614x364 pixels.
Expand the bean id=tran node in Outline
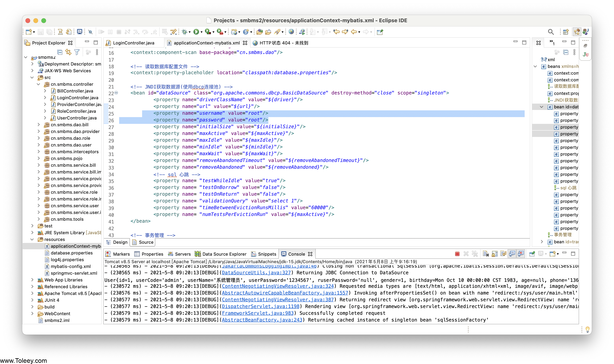point(542,242)
